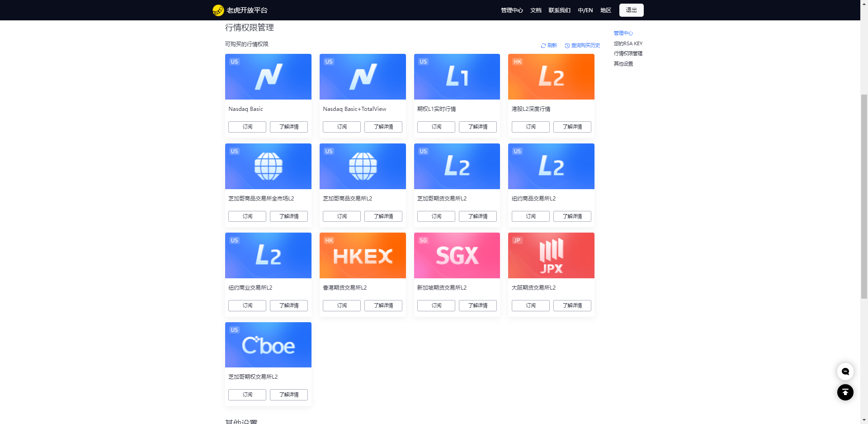Click the 退出 logout button
The image size is (868, 424).
[631, 10]
